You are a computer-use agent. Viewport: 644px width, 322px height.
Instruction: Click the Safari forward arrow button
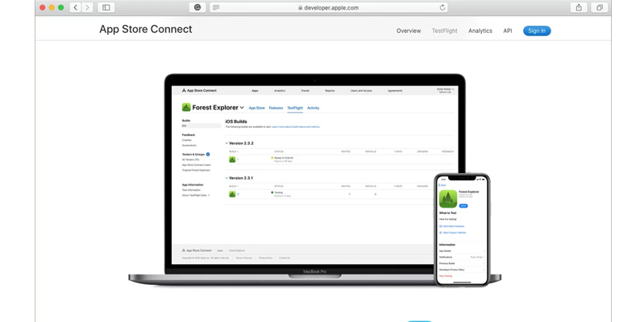tap(87, 7)
